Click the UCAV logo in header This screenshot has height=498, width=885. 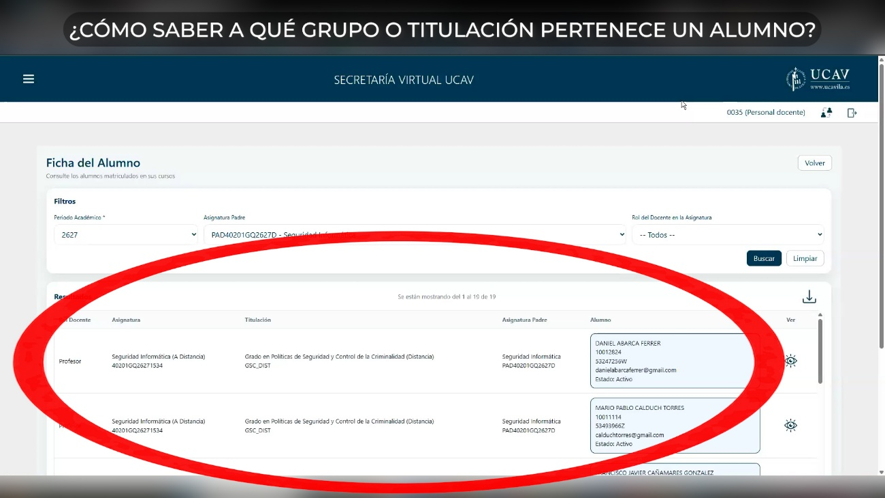(x=818, y=79)
